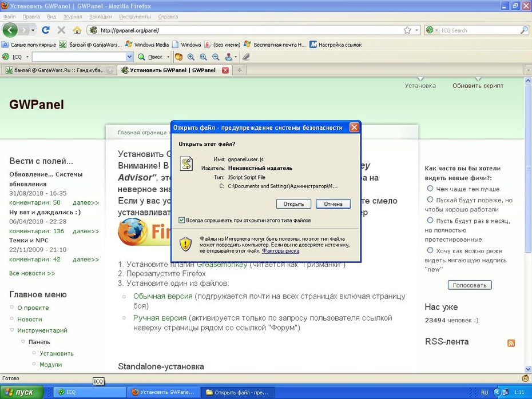Viewport: 532px width, 399px height.
Task: Click the Firefox back arrow button
Action: [10, 30]
